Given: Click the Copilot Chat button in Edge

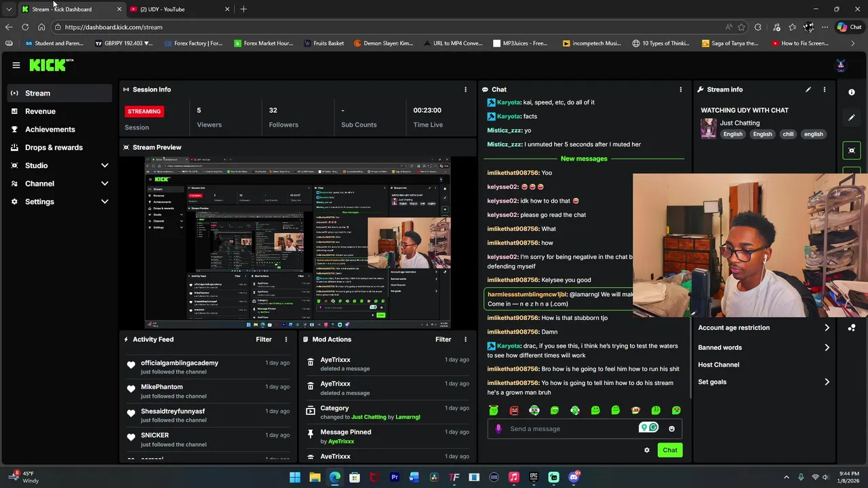Looking at the screenshot, I should [x=849, y=27].
